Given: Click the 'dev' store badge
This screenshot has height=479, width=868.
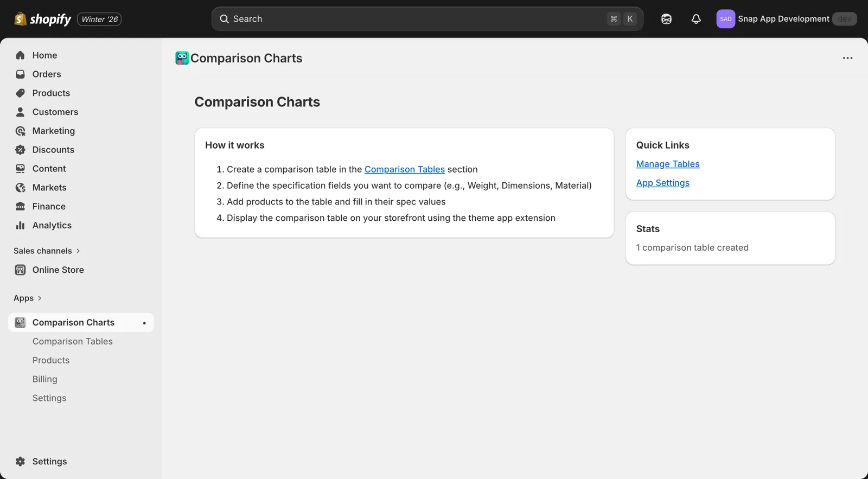Looking at the screenshot, I should point(844,19).
